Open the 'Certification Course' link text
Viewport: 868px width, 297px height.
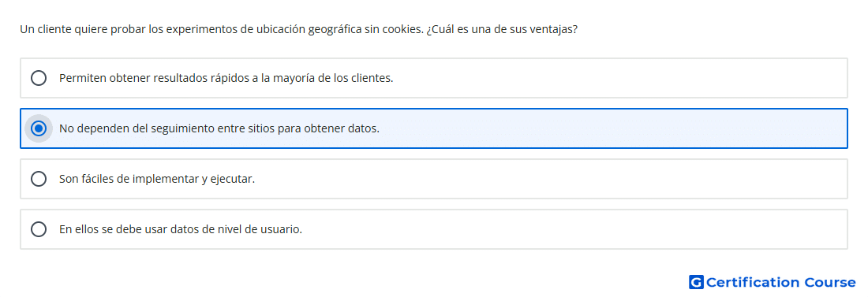pyautogui.click(x=780, y=283)
